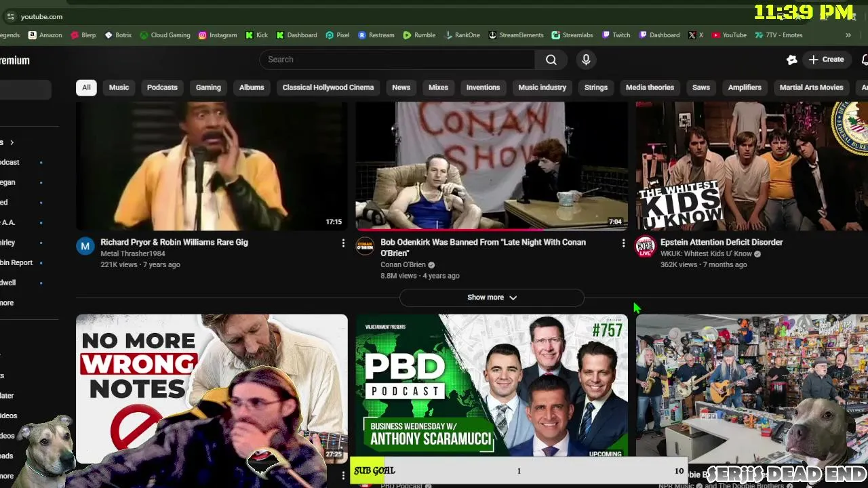
Task: Open the StreamElements bookmark
Action: click(x=516, y=35)
